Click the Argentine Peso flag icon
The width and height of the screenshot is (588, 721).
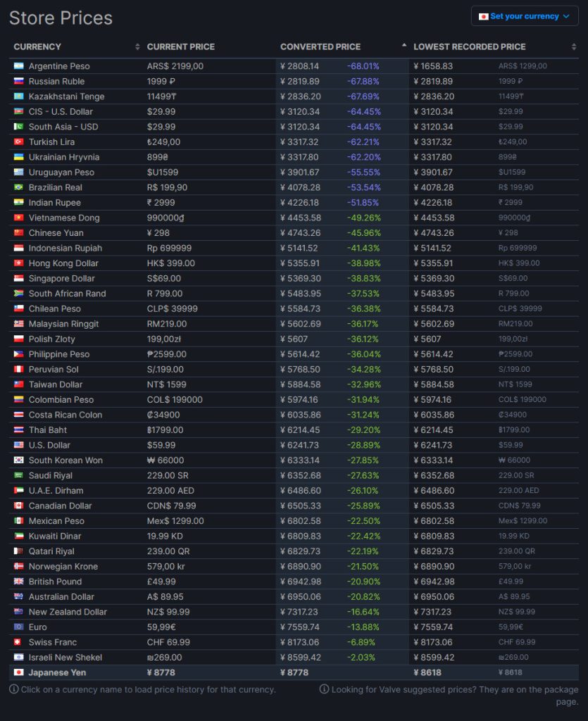pyautogui.click(x=19, y=66)
